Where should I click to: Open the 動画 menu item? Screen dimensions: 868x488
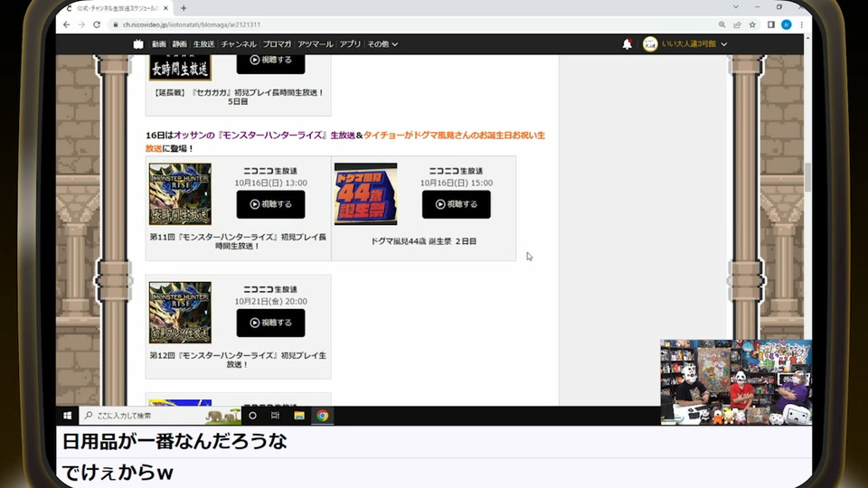pos(159,44)
